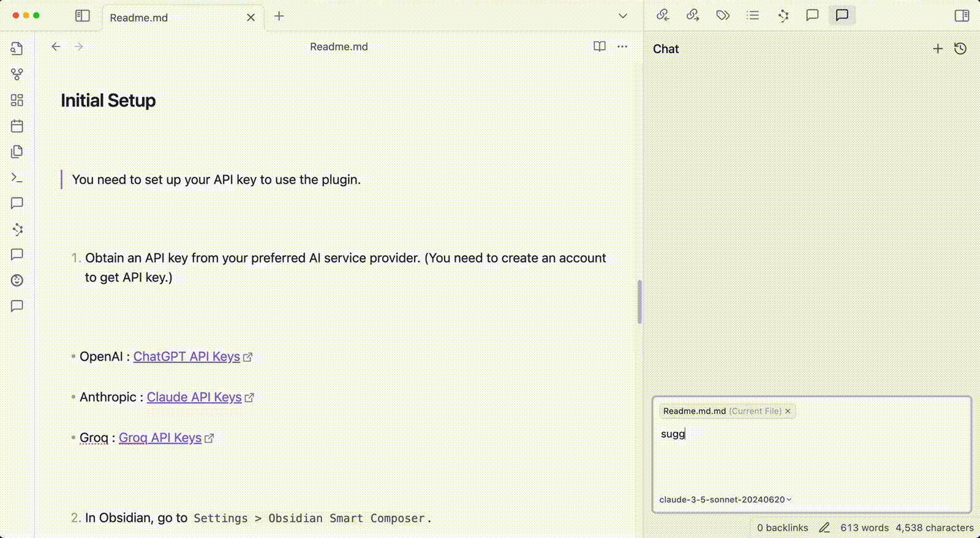Image resolution: width=980 pixels, height=538 pixels.
Task: Open the chat history clock icon
Action: [x=960, y=49]
